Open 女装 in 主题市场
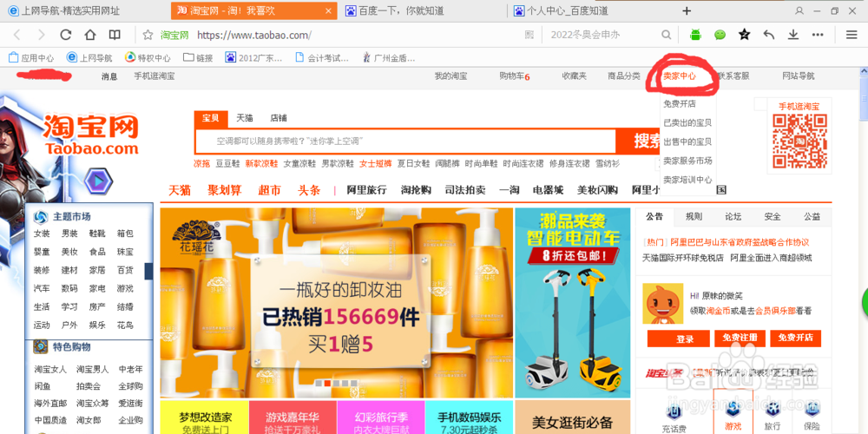This screenshot has height=434, width=868. pyautogui.click(x=42, y=233)
